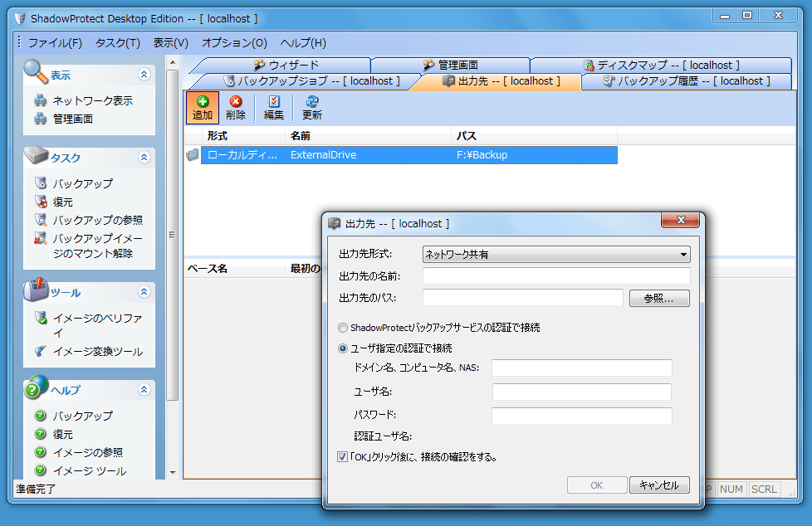Switch to the ディスクマップ tab
This screenshot has height=526, width=812.
pos(661,66)
